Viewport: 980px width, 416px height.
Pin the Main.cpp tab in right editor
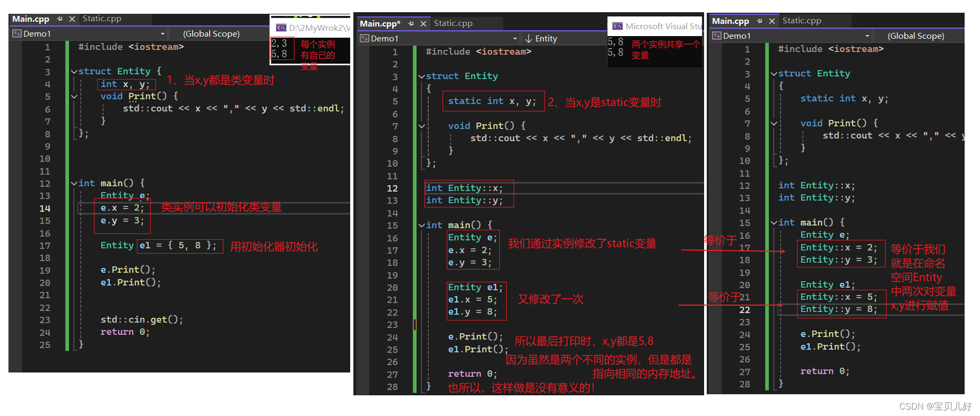coord(759,21)
